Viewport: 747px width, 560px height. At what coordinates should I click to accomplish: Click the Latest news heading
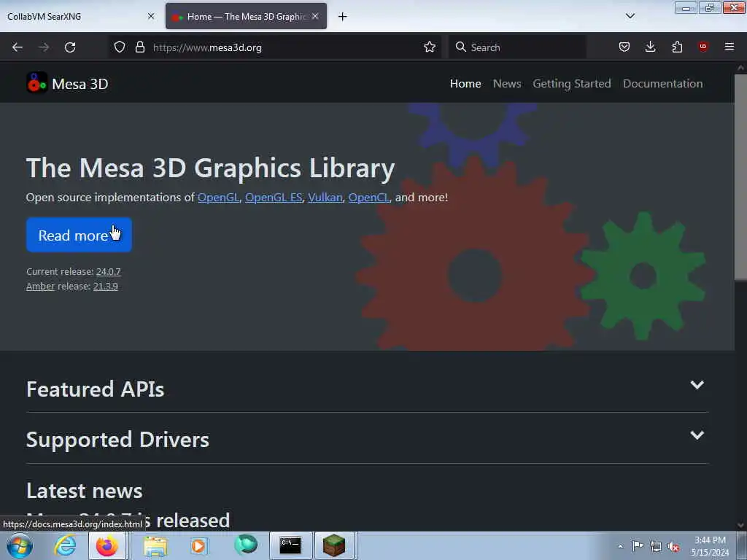click(x=85, y=491)
